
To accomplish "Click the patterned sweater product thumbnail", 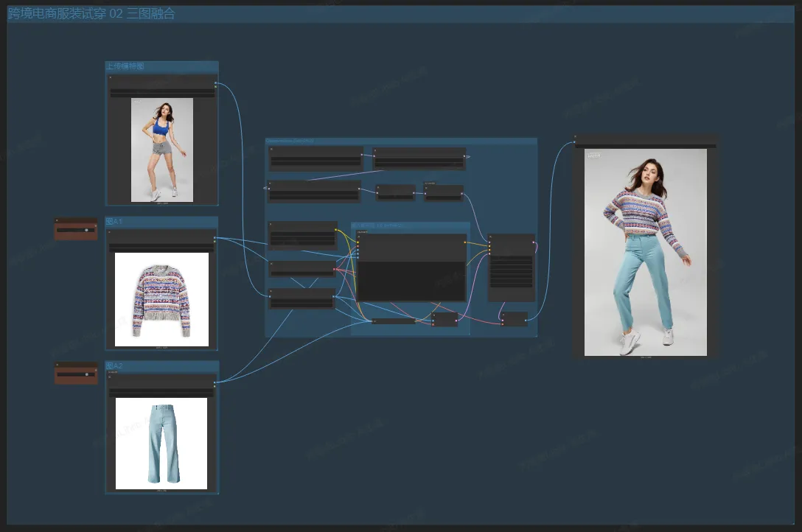I will [x=161, y=299].
